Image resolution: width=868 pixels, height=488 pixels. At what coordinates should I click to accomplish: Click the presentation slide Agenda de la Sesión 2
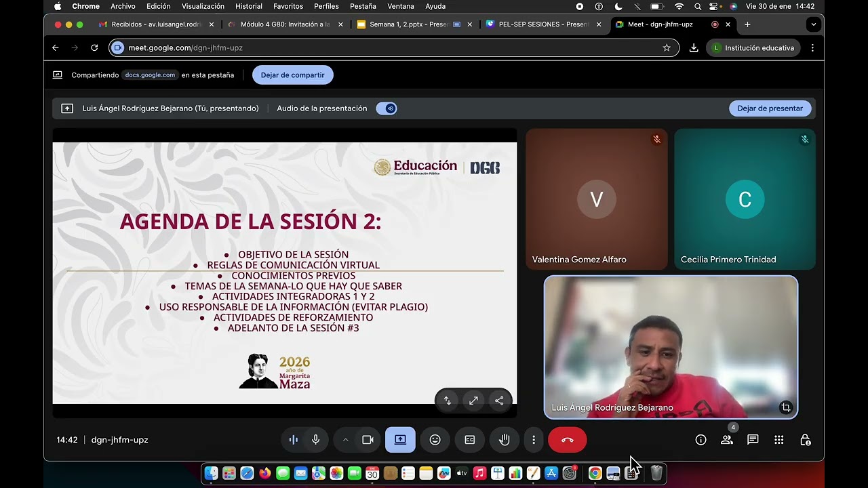click(285, 273)
